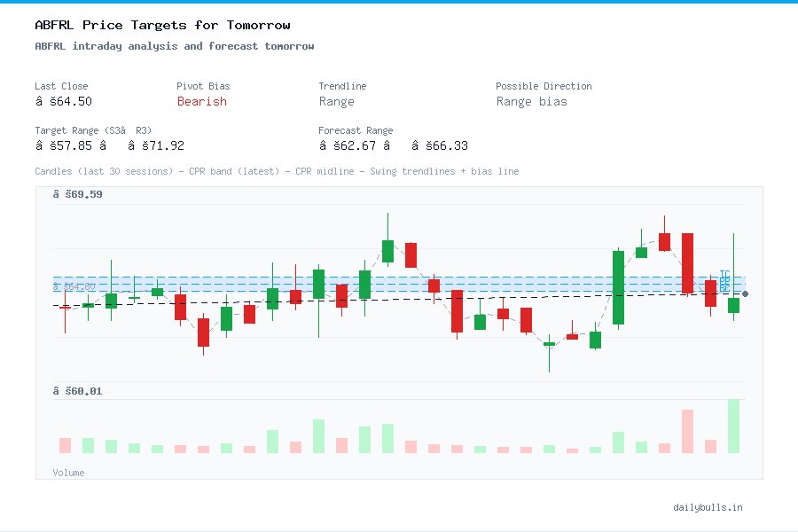The image size is (798, 532).
Task: Click the last green candle at chart right
Action: coord(733,305)
